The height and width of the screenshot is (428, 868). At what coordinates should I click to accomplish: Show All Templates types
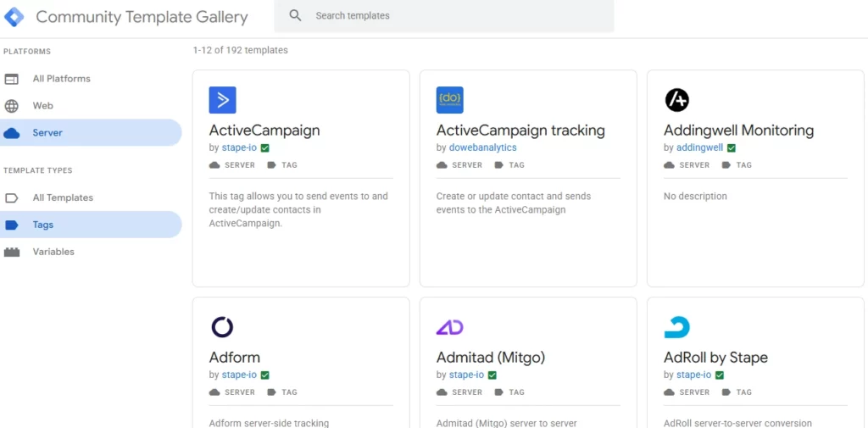click(91, 197)
